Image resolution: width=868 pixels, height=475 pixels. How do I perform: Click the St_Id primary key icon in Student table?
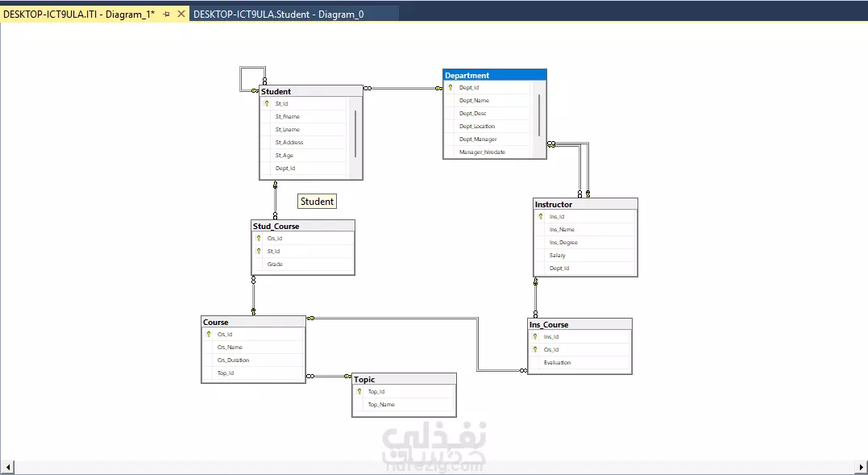point(266,103)
